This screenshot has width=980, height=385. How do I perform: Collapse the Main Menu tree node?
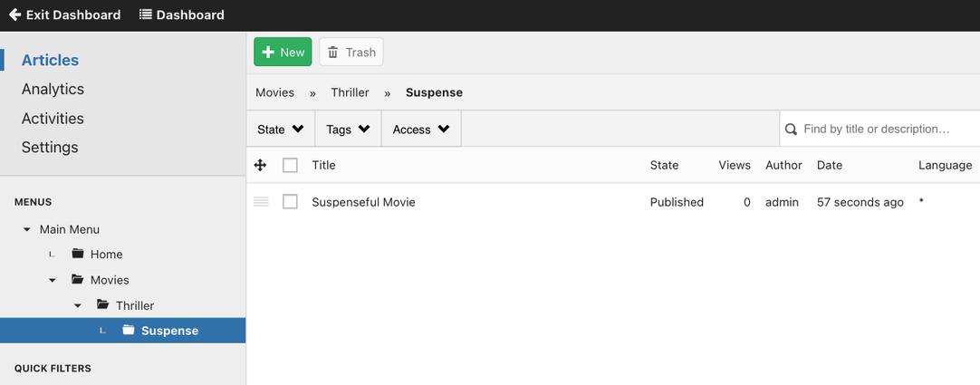26,229
